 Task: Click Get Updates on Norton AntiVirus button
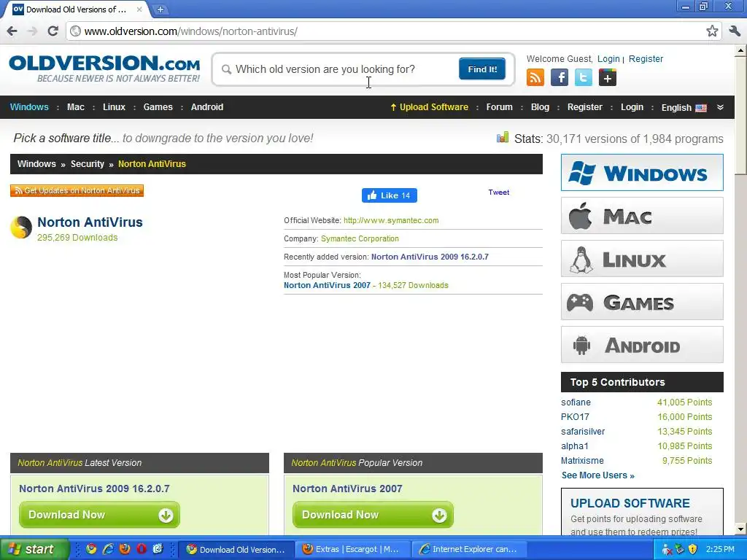77,190
